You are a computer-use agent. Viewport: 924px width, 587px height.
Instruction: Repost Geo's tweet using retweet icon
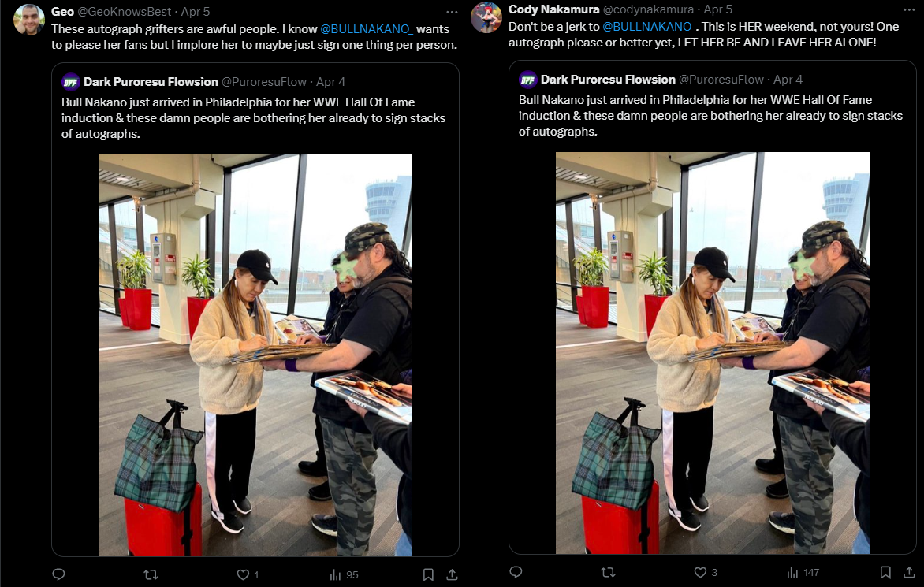[x=151, y=574]
